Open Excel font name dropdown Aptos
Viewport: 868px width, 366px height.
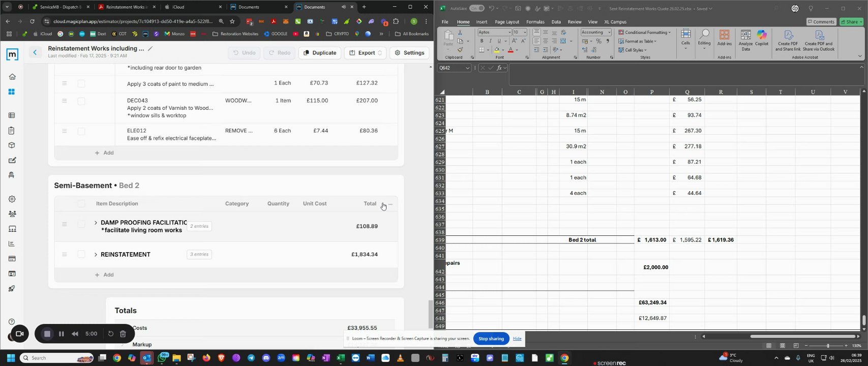[494, 33]
